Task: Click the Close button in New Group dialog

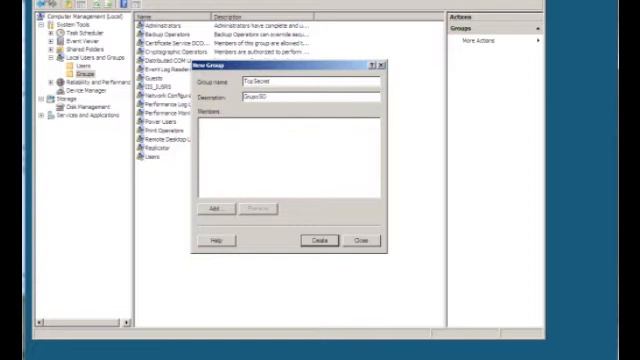Action: (x=362, y=240)
